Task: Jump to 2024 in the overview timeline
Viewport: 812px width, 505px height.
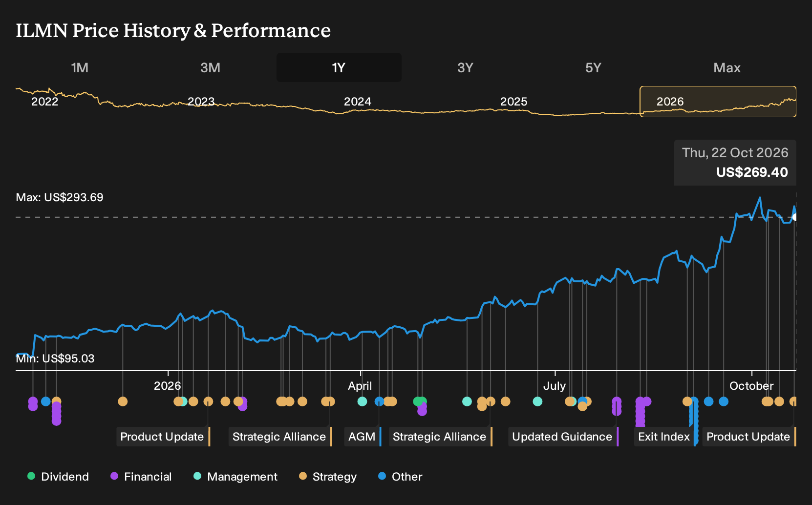Action: [357, 102]
